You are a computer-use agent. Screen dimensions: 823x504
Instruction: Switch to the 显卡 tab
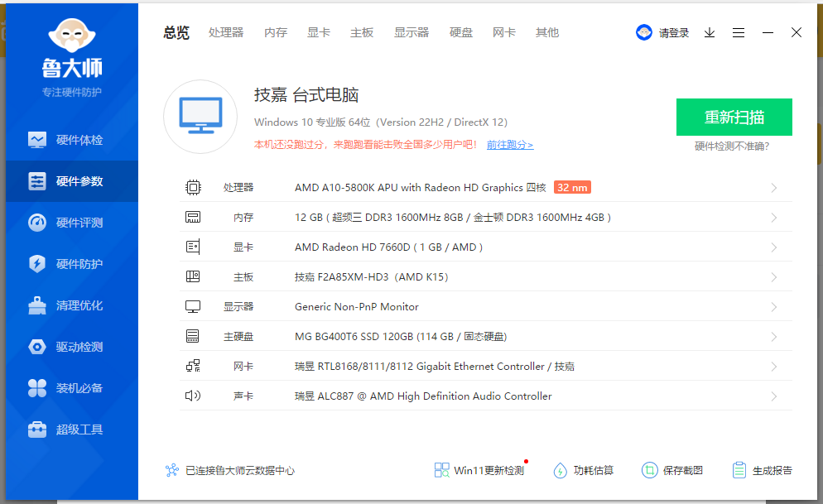(319, 32)
